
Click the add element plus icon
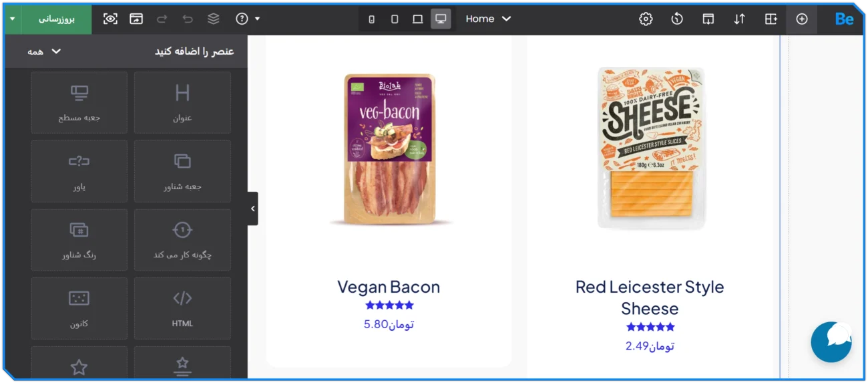(x=802, y=19)
